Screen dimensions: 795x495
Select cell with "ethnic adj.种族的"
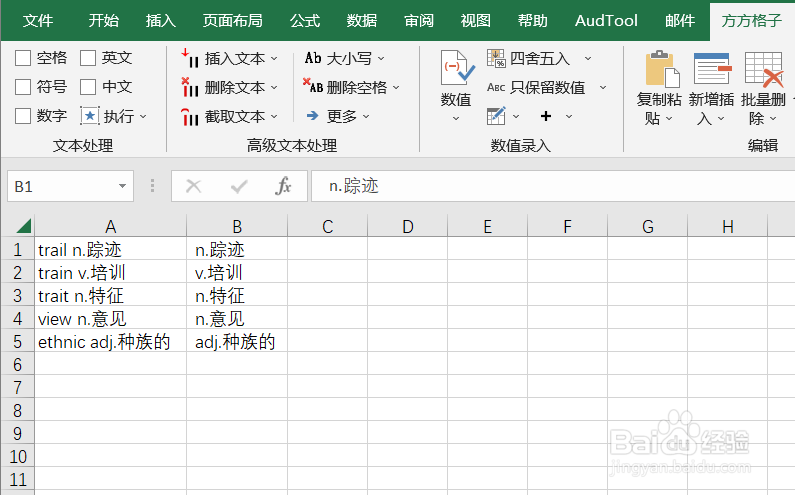click(x=111, y=341)
